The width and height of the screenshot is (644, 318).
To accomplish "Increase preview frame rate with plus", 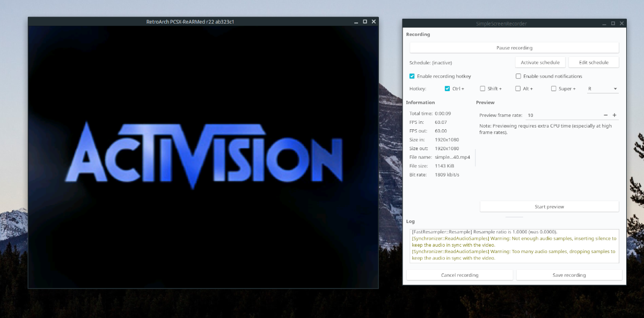I will pos(614,115).
